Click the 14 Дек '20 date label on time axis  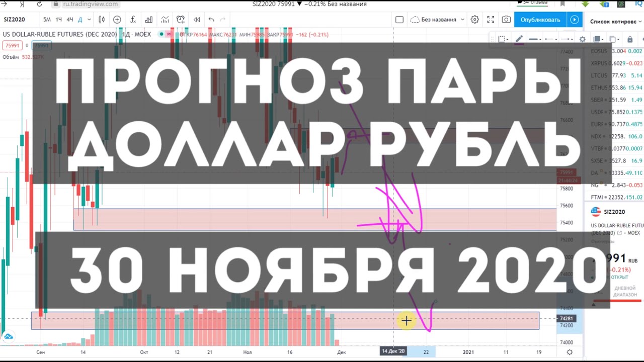click(393, 351)
